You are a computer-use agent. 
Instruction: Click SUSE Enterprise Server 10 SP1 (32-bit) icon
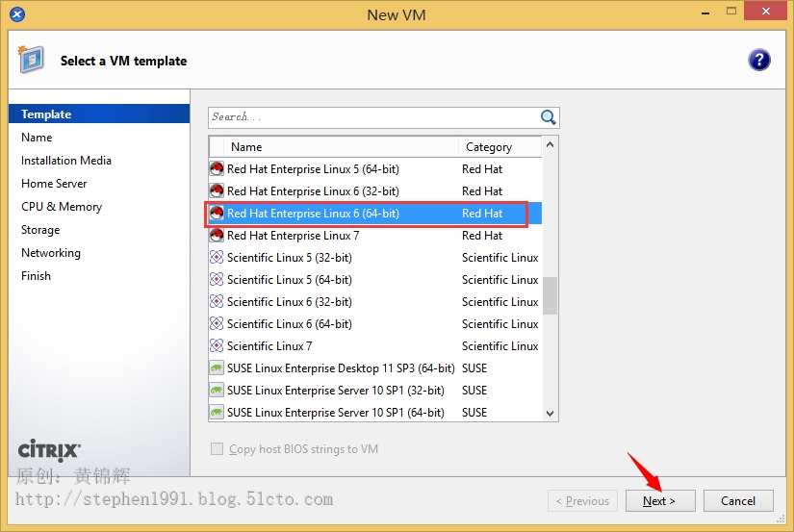tap(217, 391)
